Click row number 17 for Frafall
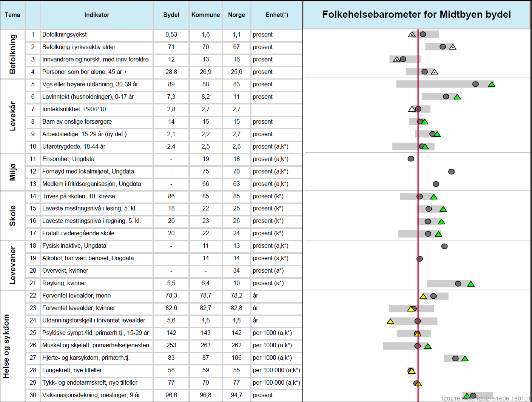This screenshot has height=402, width=532. point(33,233)
